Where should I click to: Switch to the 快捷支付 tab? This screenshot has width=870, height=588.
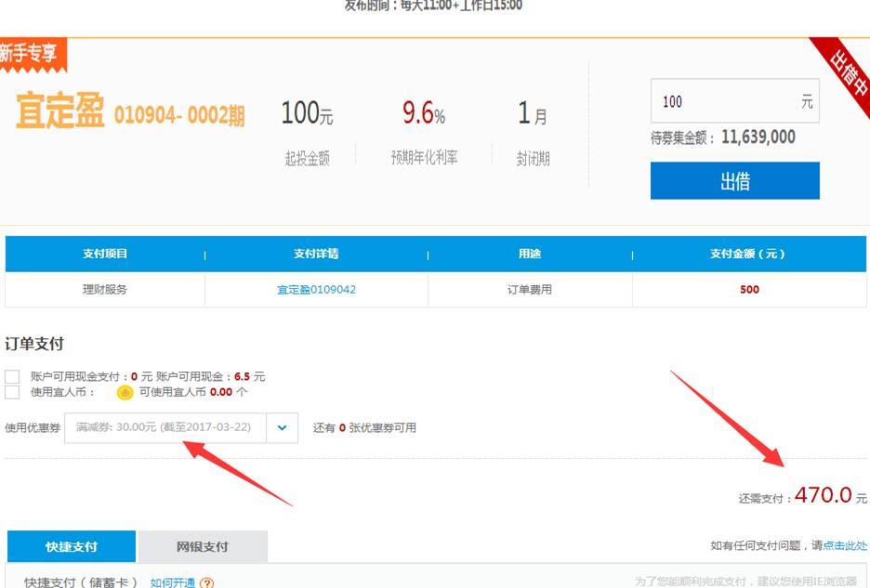(x=72, y=546)
